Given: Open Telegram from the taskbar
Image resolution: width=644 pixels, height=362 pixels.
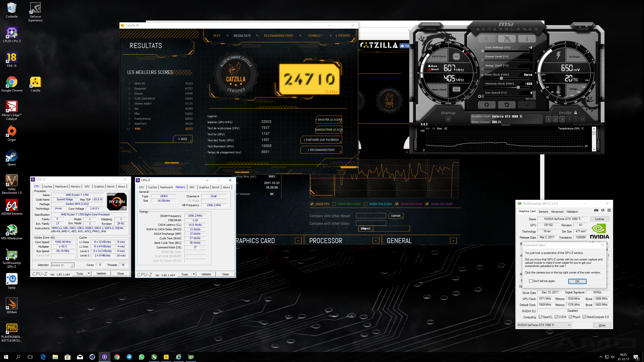Looking at the screenshot, I should (129, 357).
